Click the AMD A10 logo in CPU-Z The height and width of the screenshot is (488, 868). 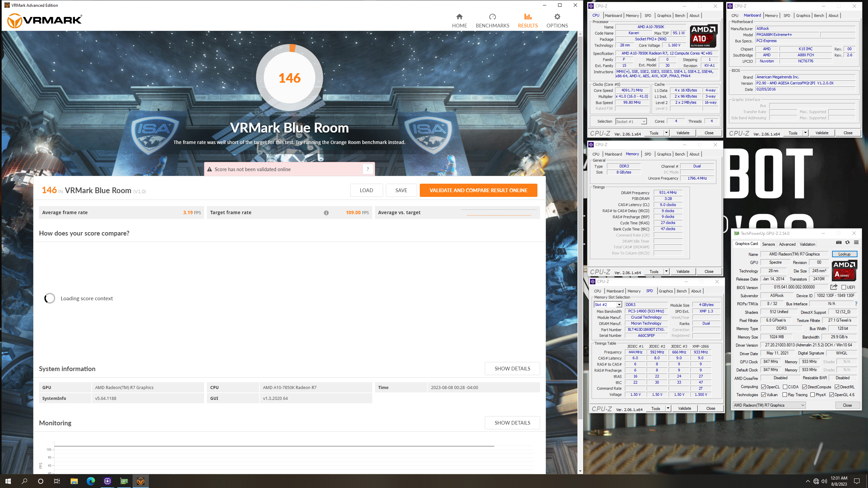pos(703,36)
